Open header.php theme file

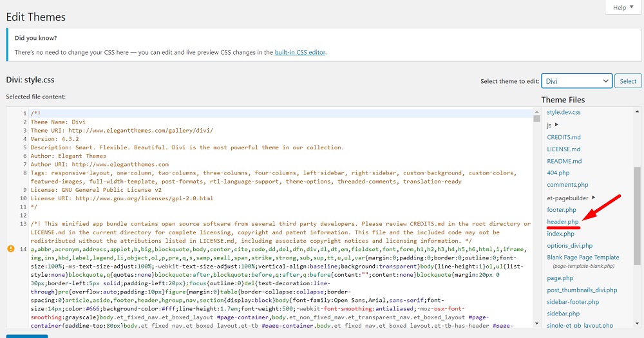pos(562,221)
